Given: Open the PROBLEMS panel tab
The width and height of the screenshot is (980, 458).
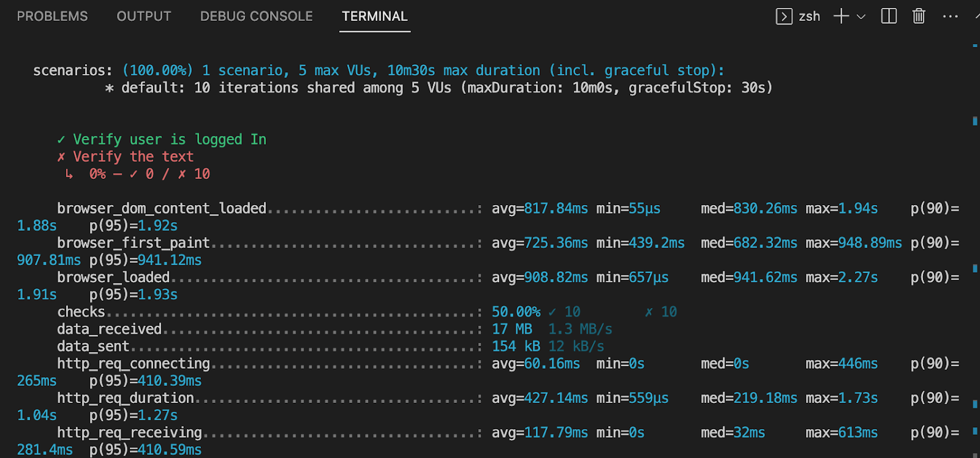Looking at the screenshot, I should tap(52, 17).
